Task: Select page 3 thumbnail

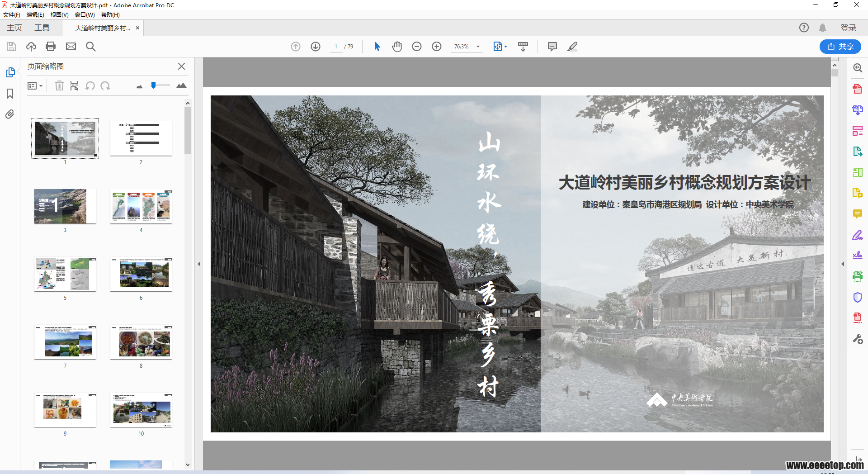Action: click(x=65, y=206)
